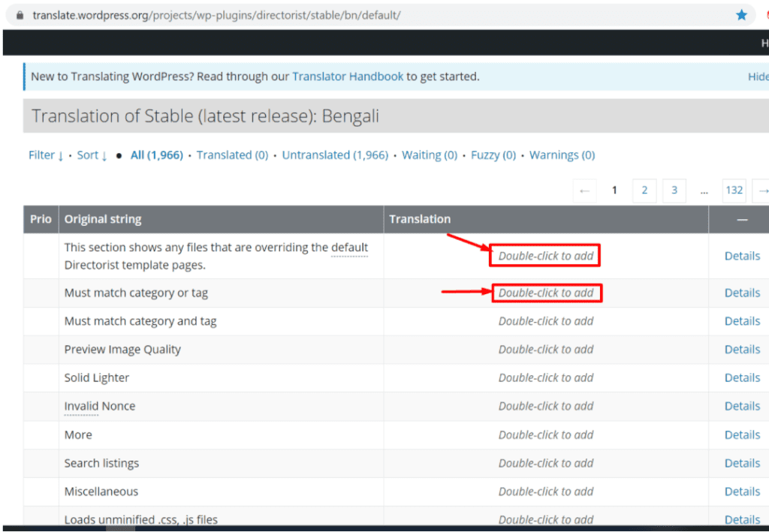Viewport: 769px width, 532px height.
Task: Select the 'Must match category and tag' original string
Action: pos(140,321)
